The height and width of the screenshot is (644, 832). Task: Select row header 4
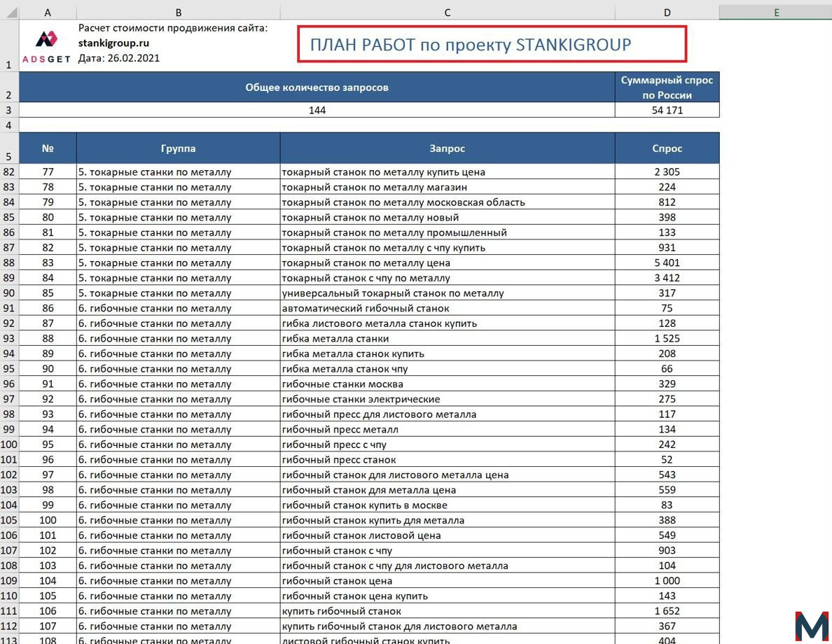(9, 125)
